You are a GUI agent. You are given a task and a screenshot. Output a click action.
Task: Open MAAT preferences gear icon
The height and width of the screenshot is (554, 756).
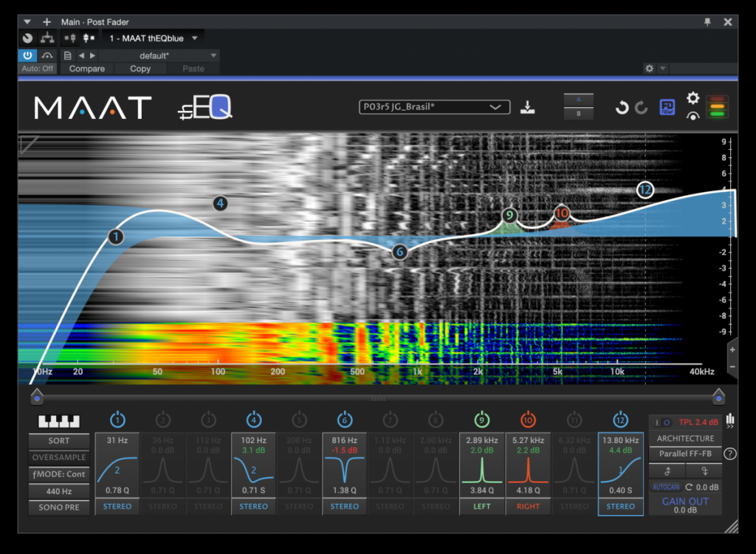(693, 98)
